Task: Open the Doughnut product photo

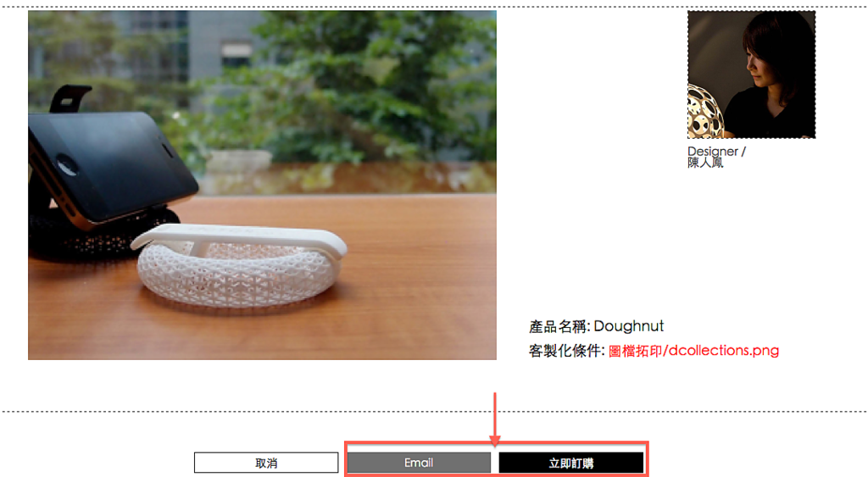Action: pyautogui.click(x=263, y=185)
